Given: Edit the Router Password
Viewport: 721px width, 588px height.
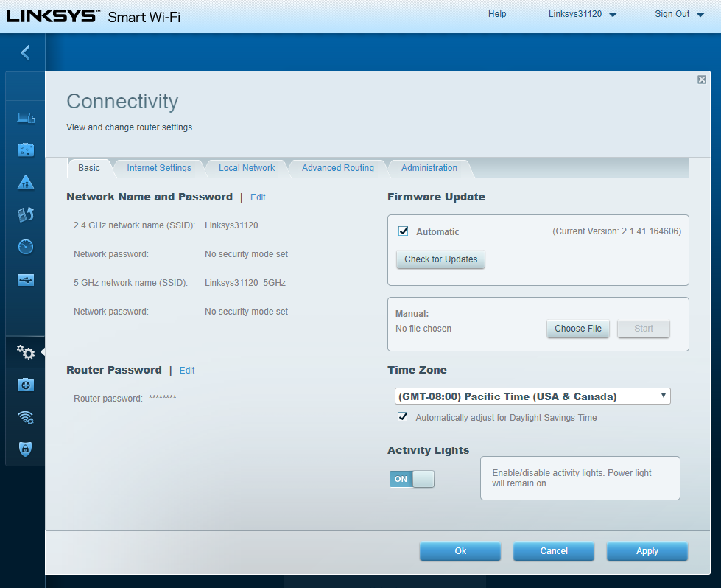Looking at the screenshot, I should tap(186, 371).
